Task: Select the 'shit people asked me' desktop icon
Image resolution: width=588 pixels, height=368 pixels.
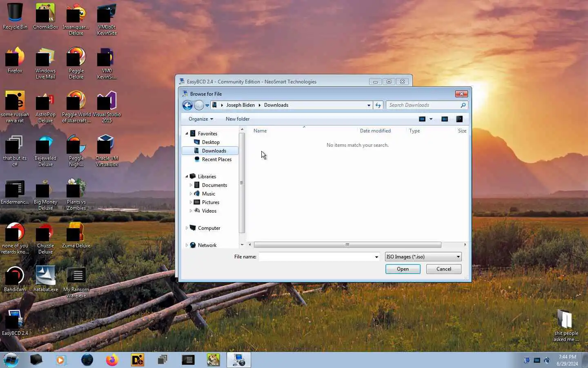Action: point(566,325)
